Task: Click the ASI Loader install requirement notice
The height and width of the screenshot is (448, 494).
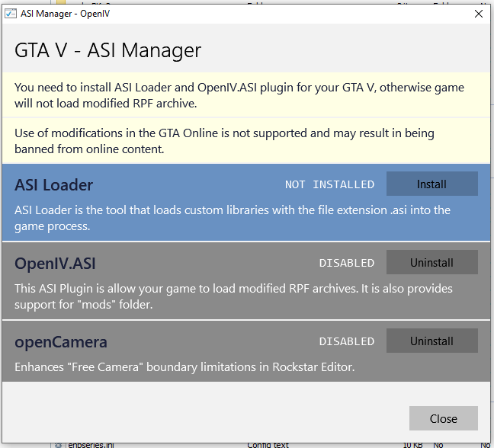Action: tap(239, 95)
